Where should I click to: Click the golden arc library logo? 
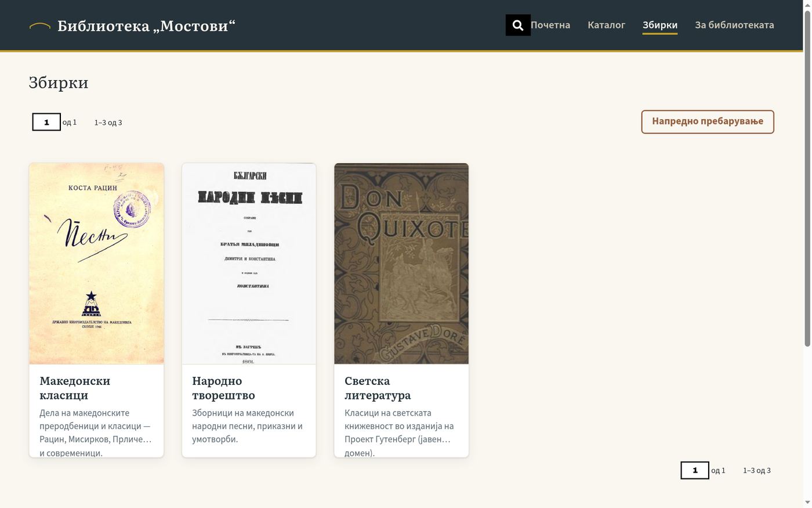click(40, 26)
